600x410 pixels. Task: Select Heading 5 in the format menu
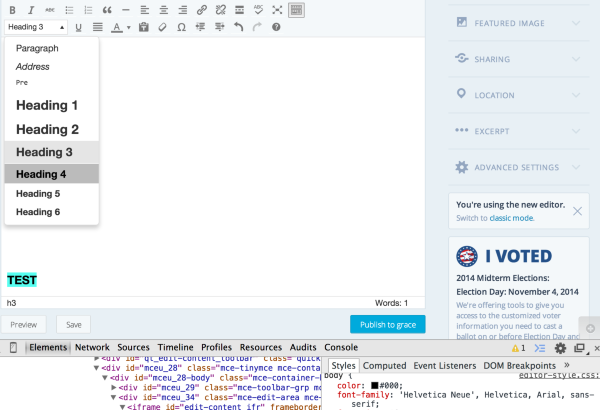coord(52,194)
